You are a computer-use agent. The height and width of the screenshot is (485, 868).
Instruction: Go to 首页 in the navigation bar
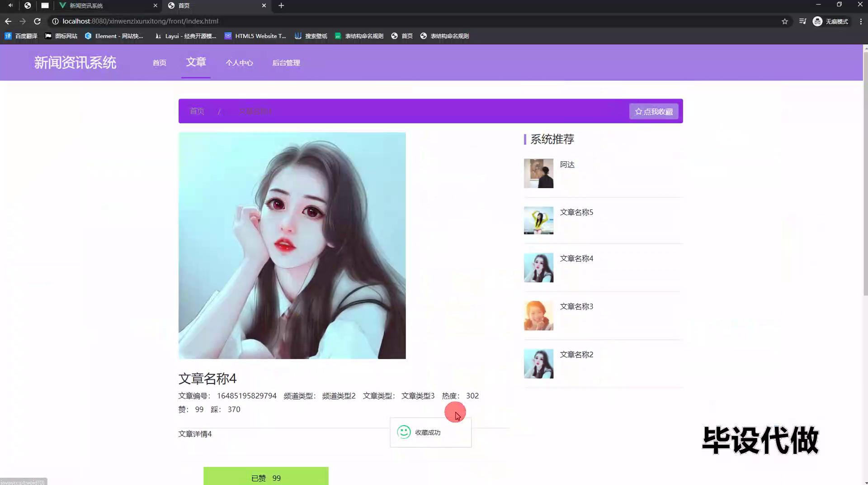(159, 63)
